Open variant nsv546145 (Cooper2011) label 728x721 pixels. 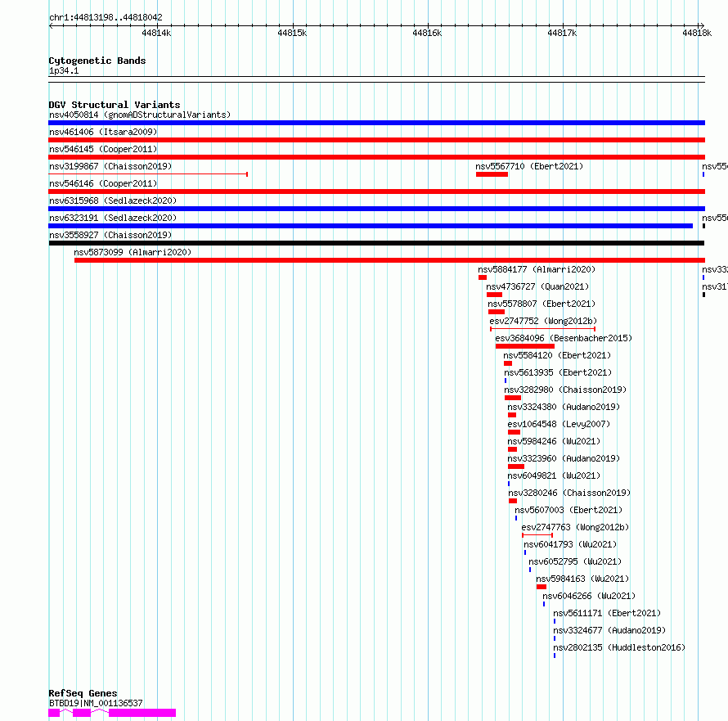(103, 149)
